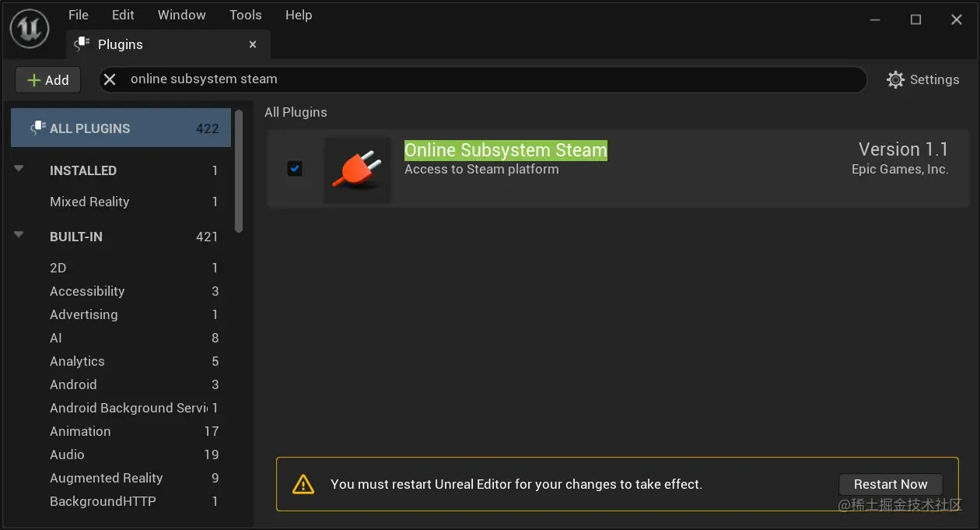980x530 pixels.
Task: Click the category list scrollbar
Action: (x=239, y=171)
